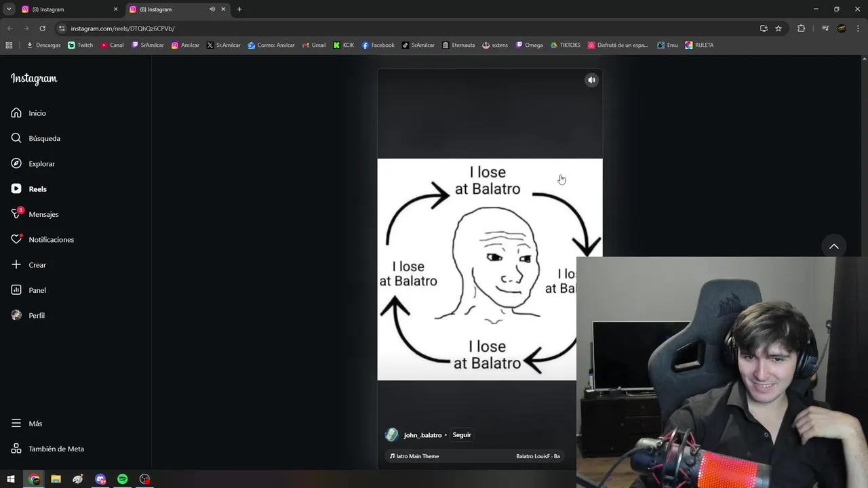Viewport: 868px width, 488px height.
Task: Open the Correo: Amilcar bookmark
Action: pos(271,45)
